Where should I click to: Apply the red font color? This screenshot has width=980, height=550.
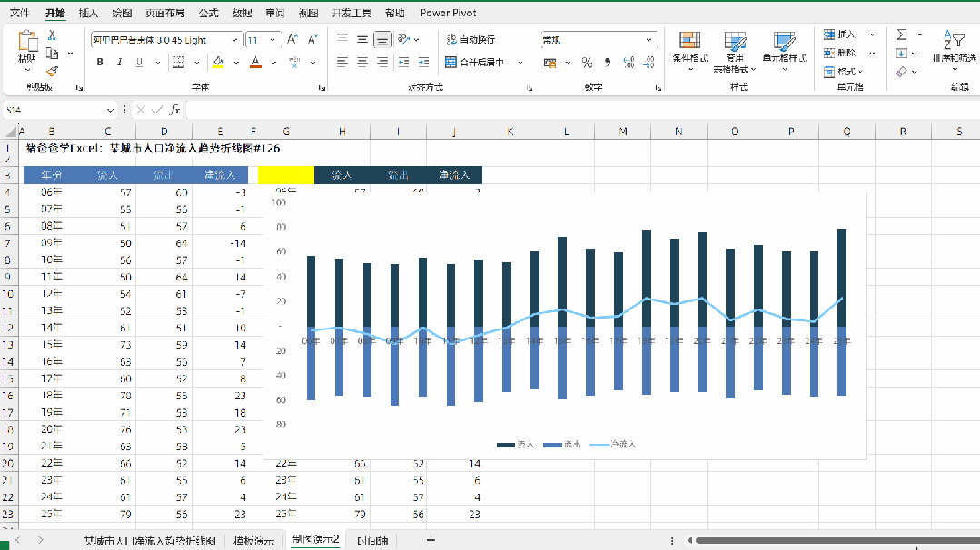pos(255,63)
